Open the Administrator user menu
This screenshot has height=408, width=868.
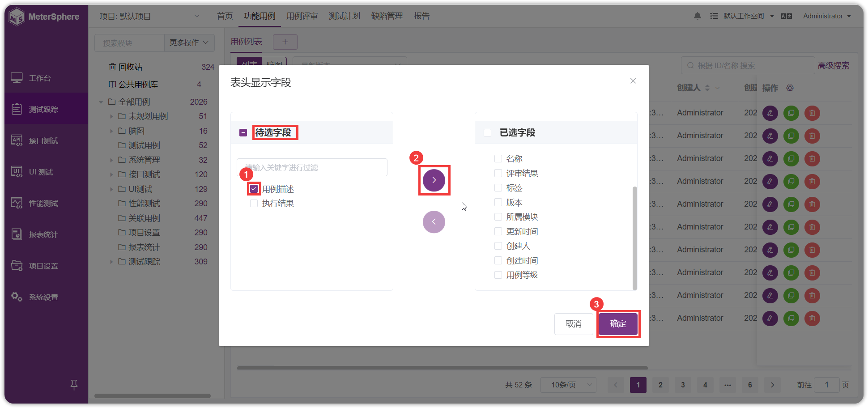click(x=827, y=16)
